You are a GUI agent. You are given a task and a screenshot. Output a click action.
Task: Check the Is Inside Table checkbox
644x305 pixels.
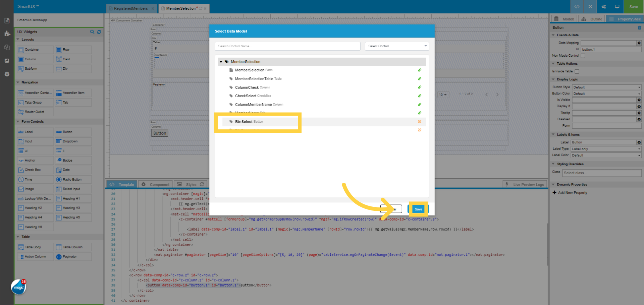(x=577, y=71)
